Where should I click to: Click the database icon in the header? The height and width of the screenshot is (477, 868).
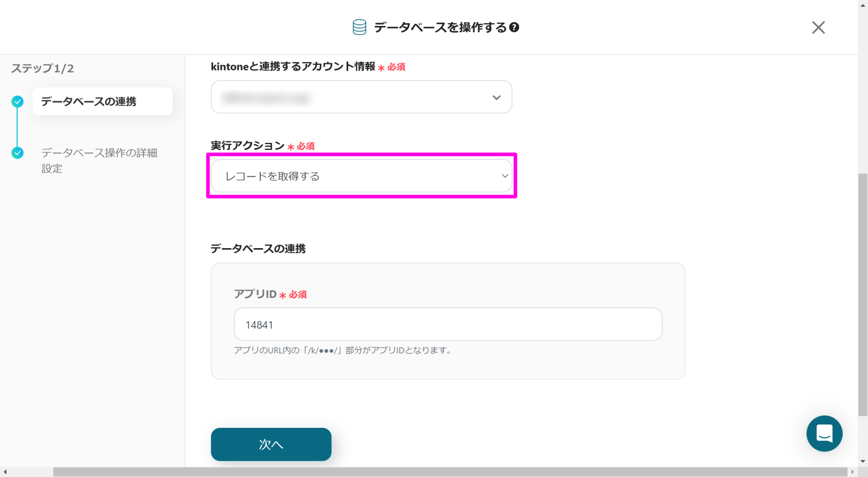point(359,27)
